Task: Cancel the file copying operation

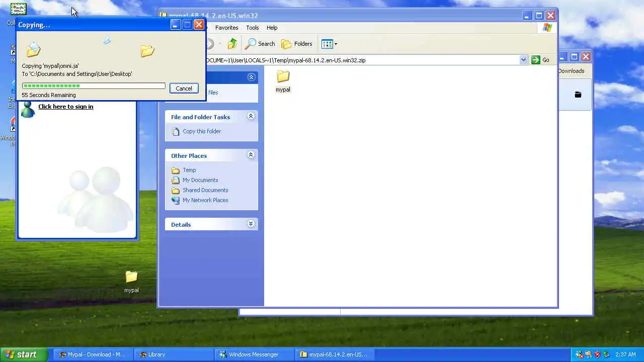Action: 184,88
